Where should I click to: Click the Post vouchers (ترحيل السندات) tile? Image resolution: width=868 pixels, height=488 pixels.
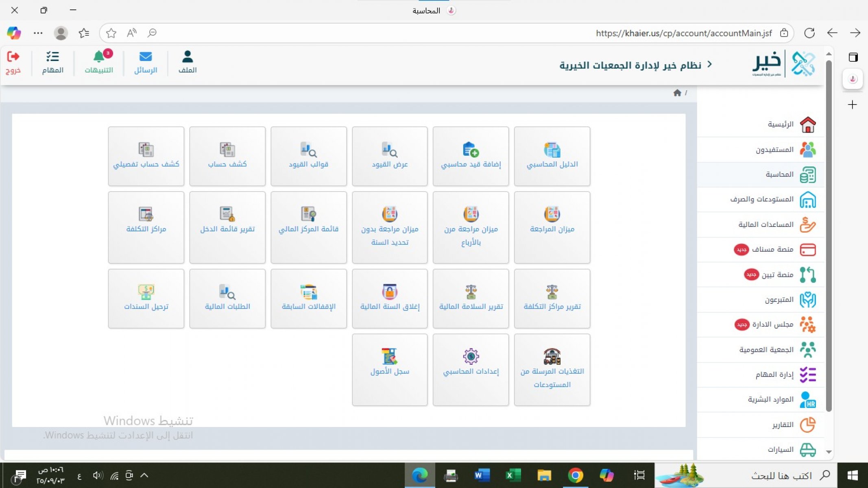coord(146,298)
